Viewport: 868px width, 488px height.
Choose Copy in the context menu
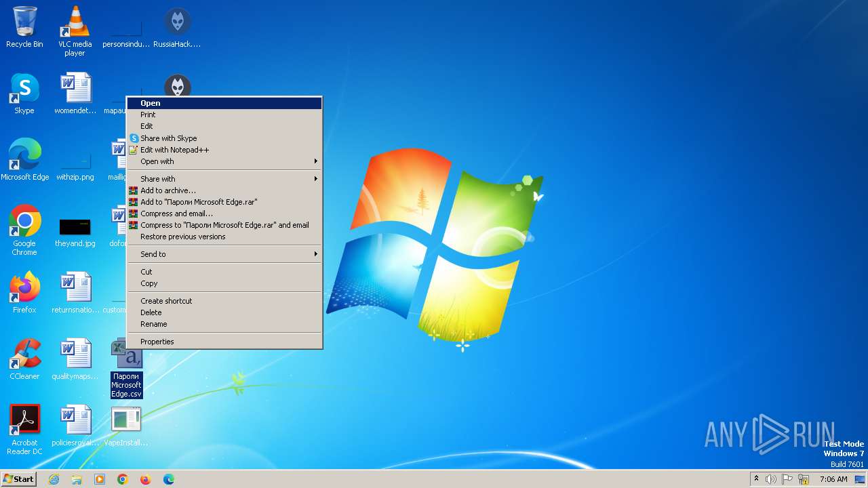(x=224, y=283)
